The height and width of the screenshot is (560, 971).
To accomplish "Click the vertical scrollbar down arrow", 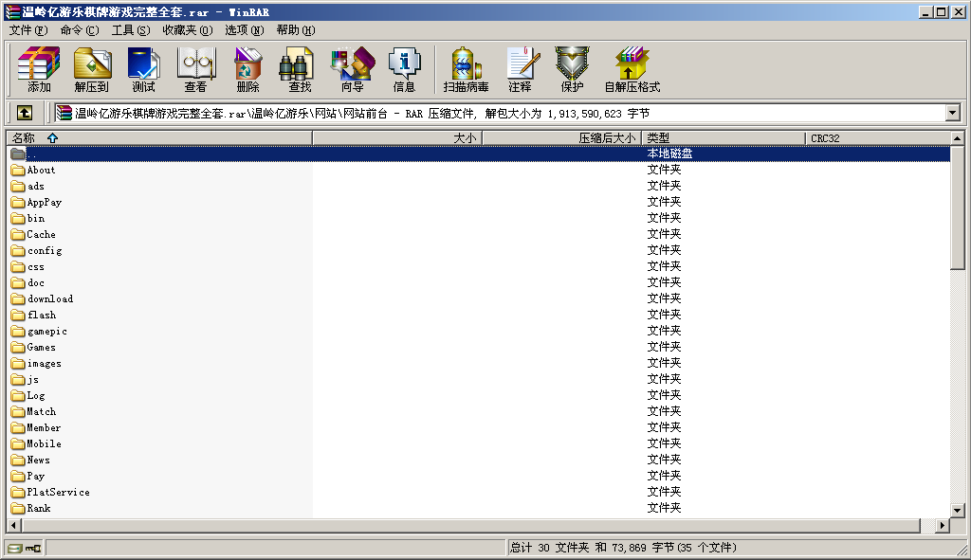I will 958,511.
